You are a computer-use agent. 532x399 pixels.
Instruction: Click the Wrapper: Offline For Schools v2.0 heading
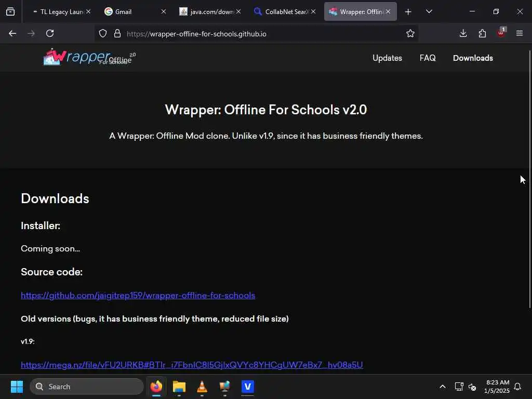pos(265,110)
